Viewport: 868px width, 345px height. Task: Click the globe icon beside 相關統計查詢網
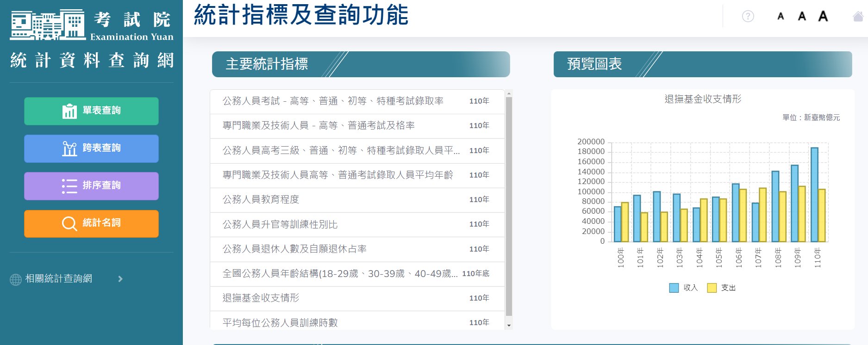pos(16,279)
